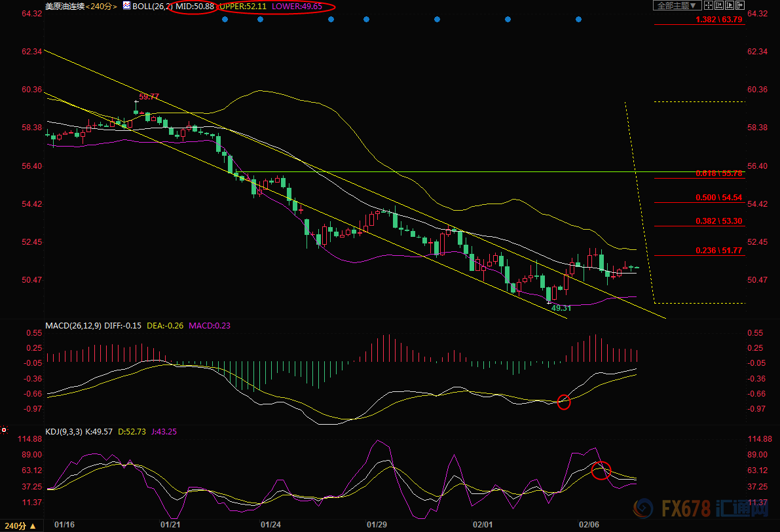
Task: Click the 49.31 low price marker
Action: coord(561,308)
